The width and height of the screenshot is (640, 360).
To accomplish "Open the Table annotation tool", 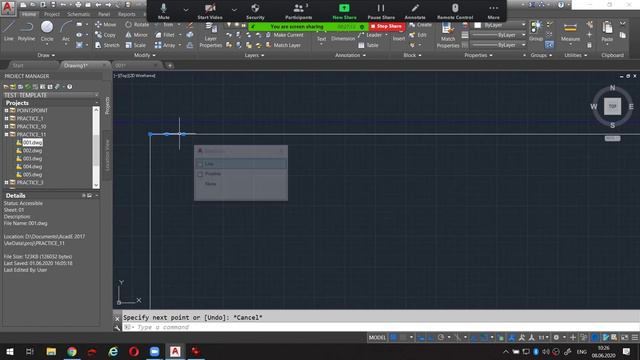I will coord(368,45).
